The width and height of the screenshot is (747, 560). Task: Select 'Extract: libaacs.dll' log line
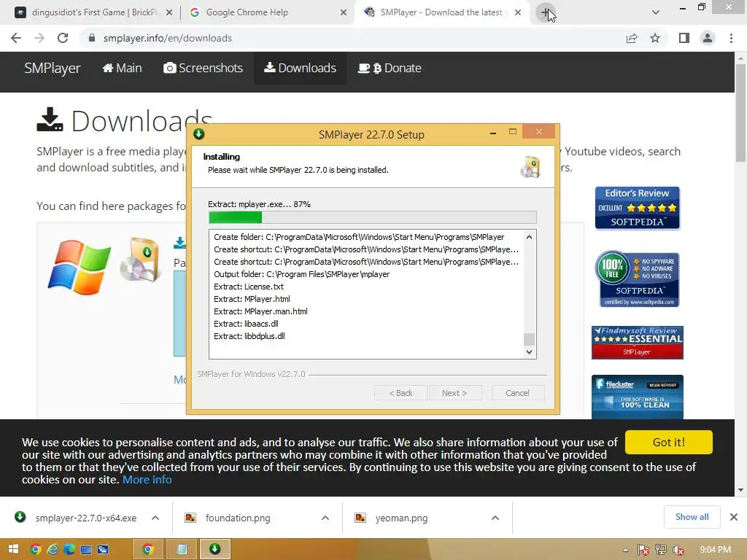pos(246,324)
